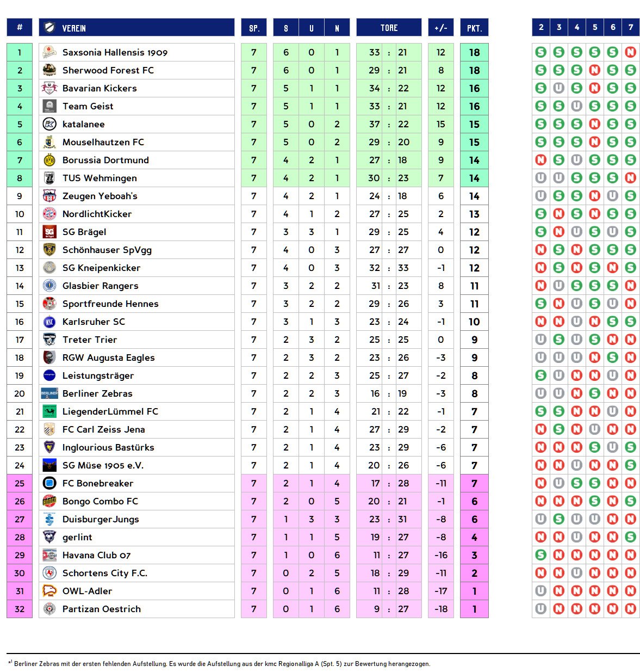Select matchday 7 column header
Viewport: 640px width, 672px height.
(631, 27)
